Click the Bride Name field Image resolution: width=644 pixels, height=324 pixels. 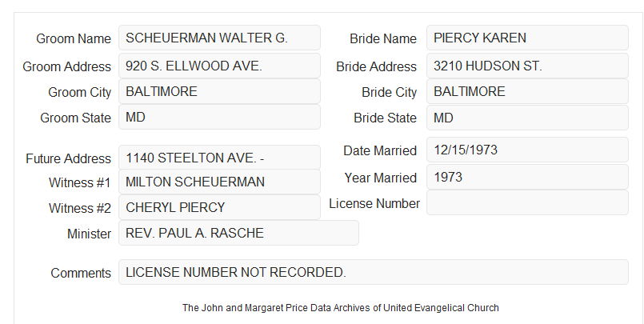click(527, 38)
